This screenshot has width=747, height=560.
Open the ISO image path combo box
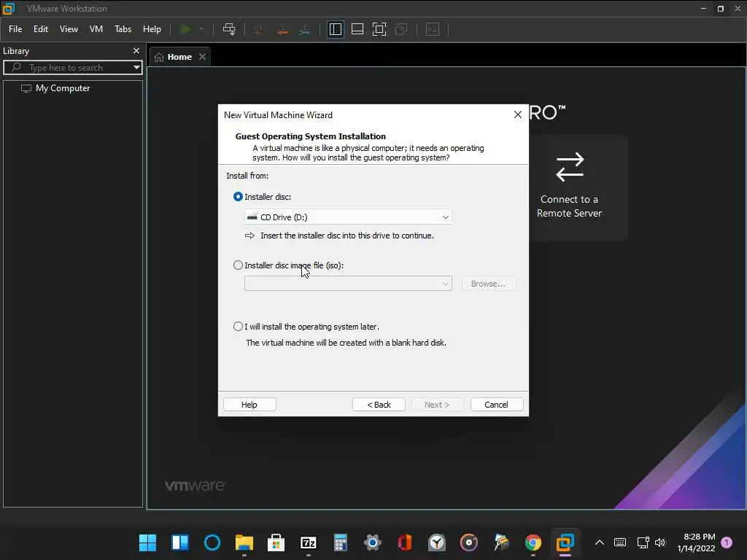(x=348, y=284)
